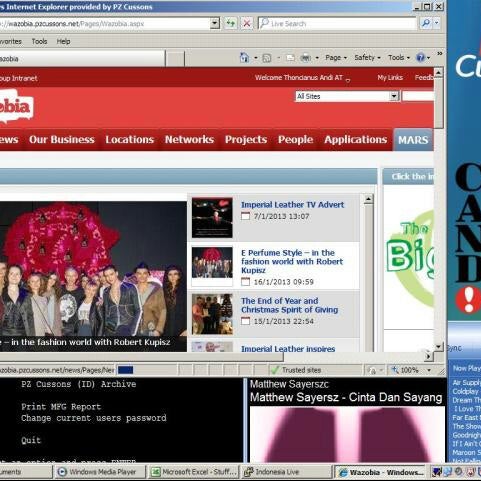Open the Imperial Leather TV Advert article
The width and height of the screenshot is (481, 481).
click(x=292, y=205)
